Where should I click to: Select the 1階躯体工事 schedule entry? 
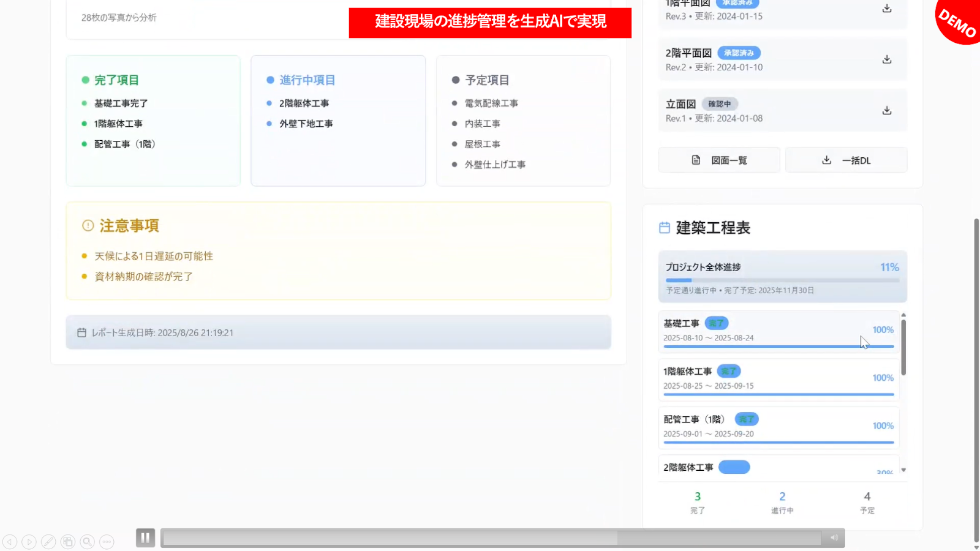[778, 379]
